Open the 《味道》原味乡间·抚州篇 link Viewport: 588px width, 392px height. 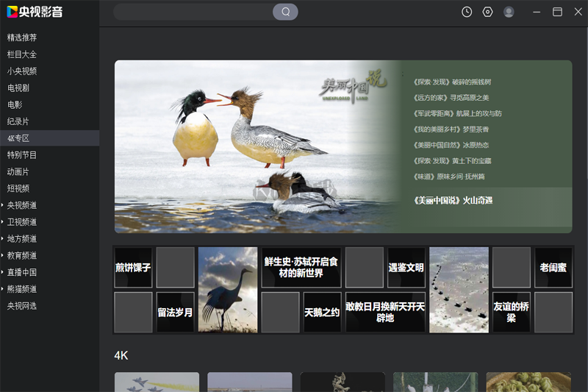tap(449, 177)
